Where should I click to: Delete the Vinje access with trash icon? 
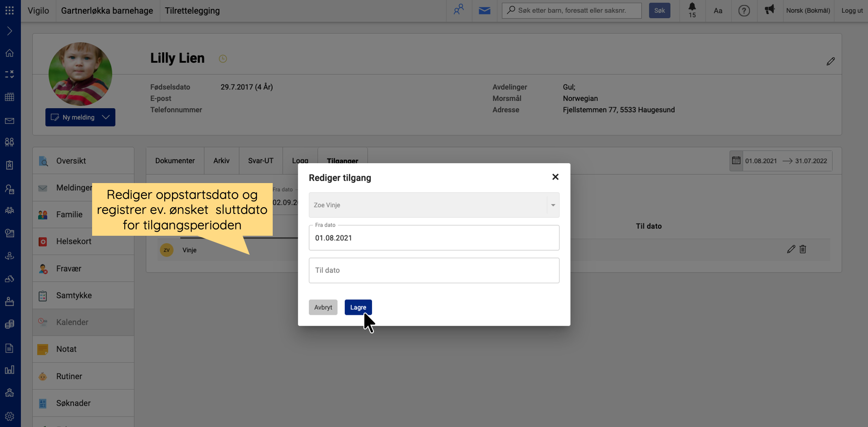(803, 249)
